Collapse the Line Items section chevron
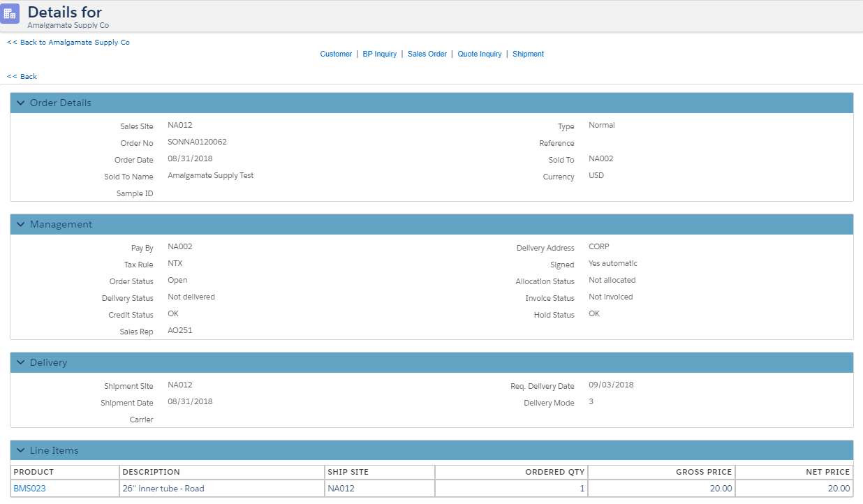 click(x=20, y=450)
